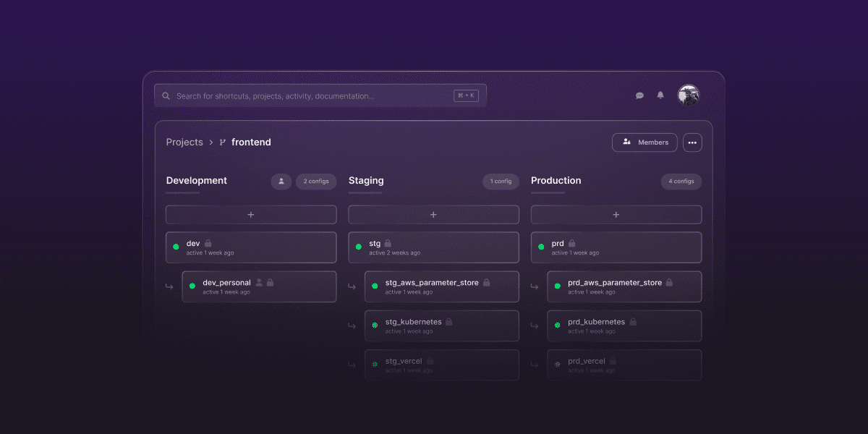This screenshot has width=868, height=434.
Task: Open the user avatar menu
Action: [x=688, y=95]
